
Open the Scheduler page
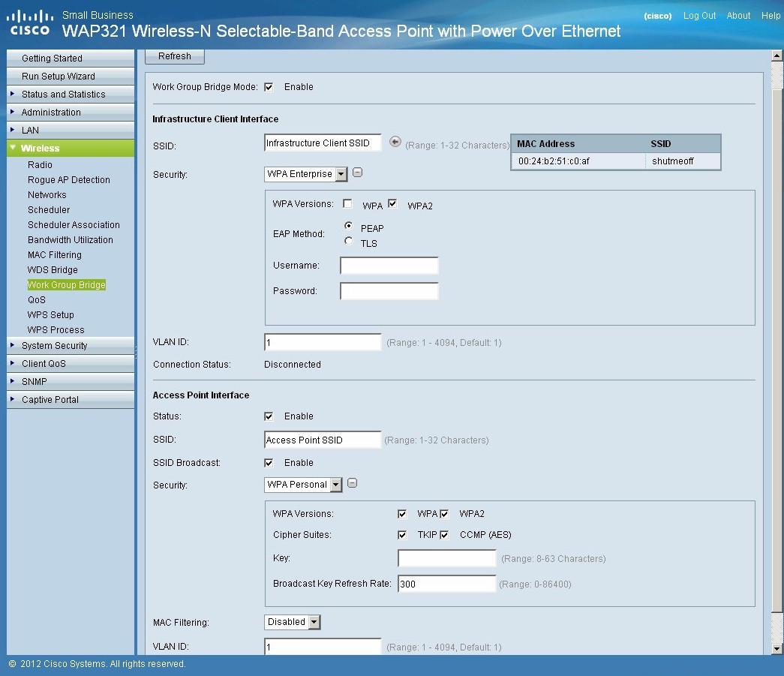pyautogui.click(x=49, y=210)
